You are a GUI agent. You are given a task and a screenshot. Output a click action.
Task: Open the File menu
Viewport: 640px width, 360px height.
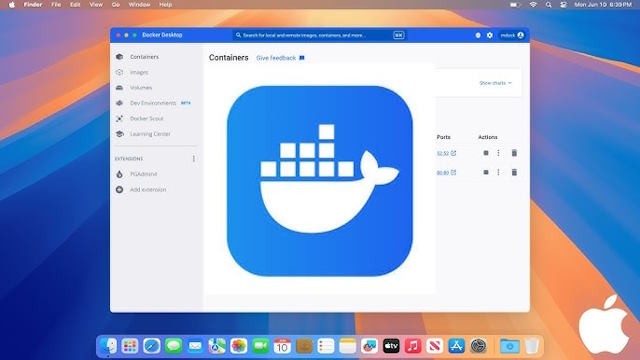tap(56, 4)
